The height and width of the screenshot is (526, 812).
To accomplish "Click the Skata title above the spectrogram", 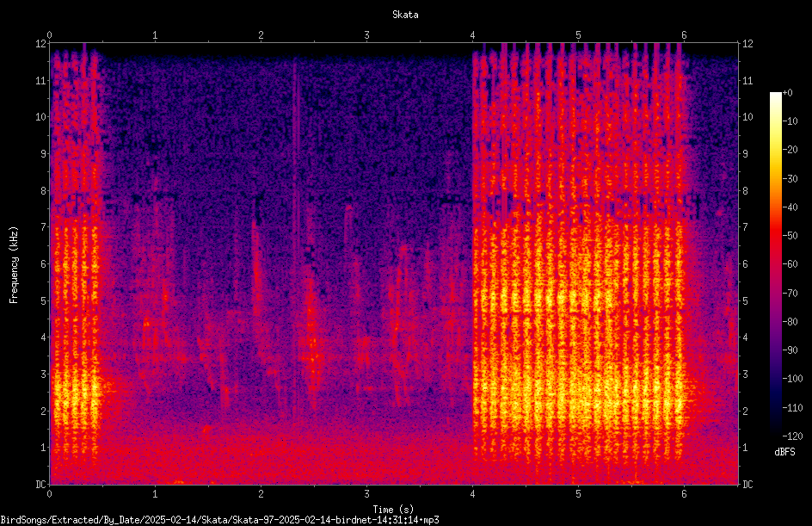I will click(x=405, y=15).
